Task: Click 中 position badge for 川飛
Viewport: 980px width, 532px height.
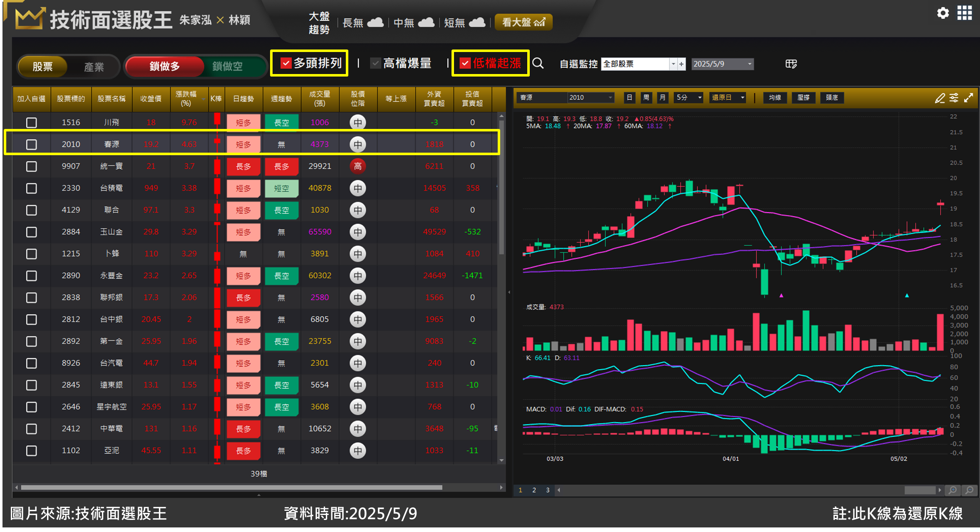Action: [x=357, y=123]
